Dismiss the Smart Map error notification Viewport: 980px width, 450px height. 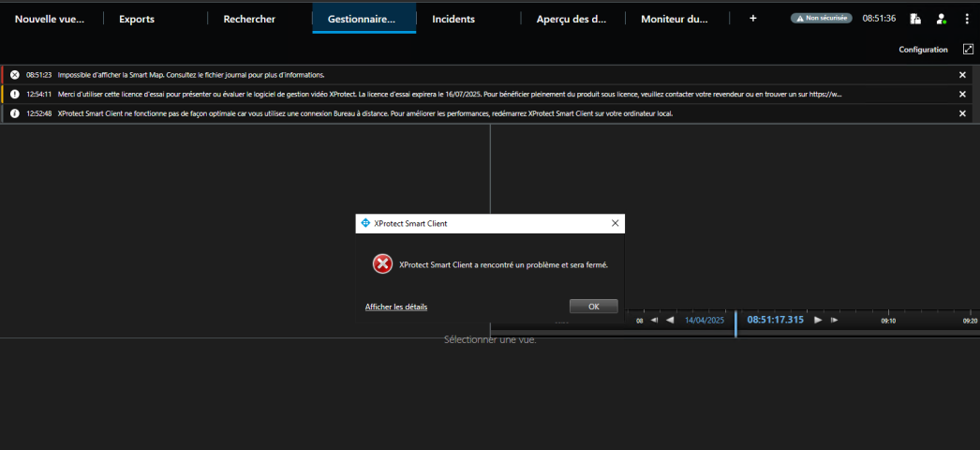pos(962,75)
